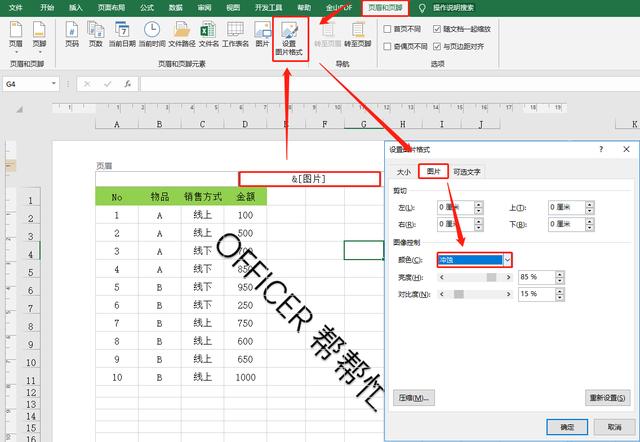Click 转至页脚 go to footer

(x=358, y=34)
